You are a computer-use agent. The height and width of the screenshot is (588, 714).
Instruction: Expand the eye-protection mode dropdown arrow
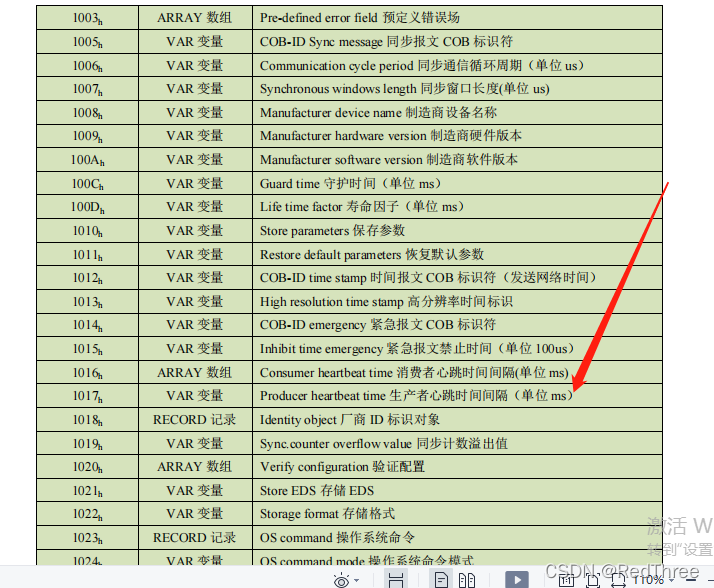pyautogui.click(x=357, y=580)
